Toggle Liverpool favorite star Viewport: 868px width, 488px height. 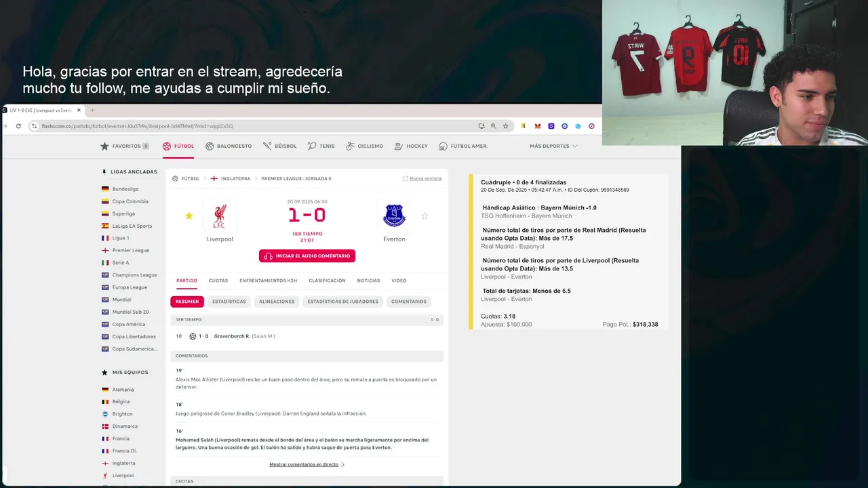point(189,216)
